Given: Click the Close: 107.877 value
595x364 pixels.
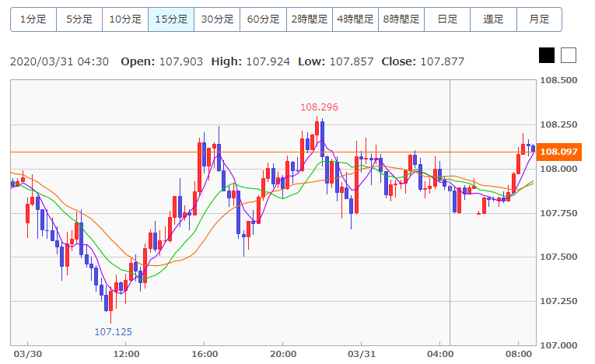Looking at the screenshot, I should tap(423, 62).
